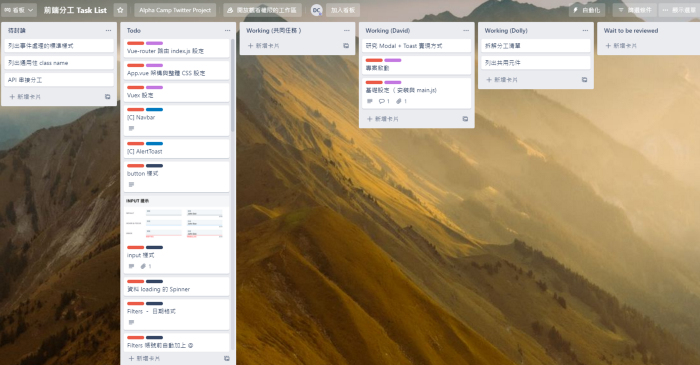
Task: Click purple label on 專案啟動 card
Action: coord(393,60)
